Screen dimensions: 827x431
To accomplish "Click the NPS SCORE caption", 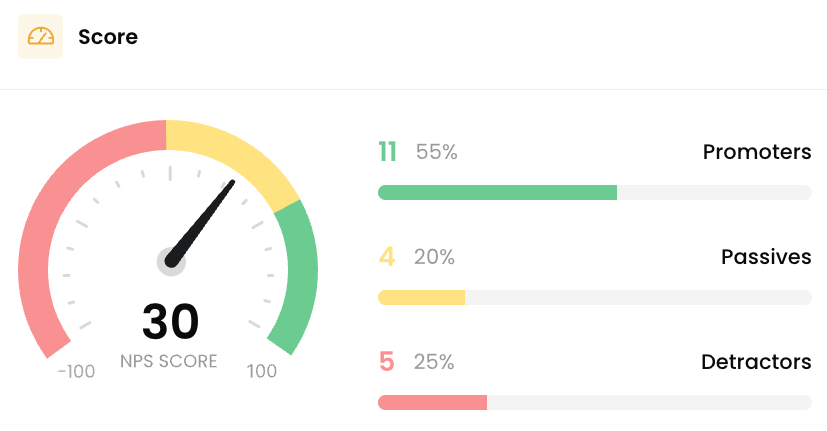I will [x=169, y=361].
